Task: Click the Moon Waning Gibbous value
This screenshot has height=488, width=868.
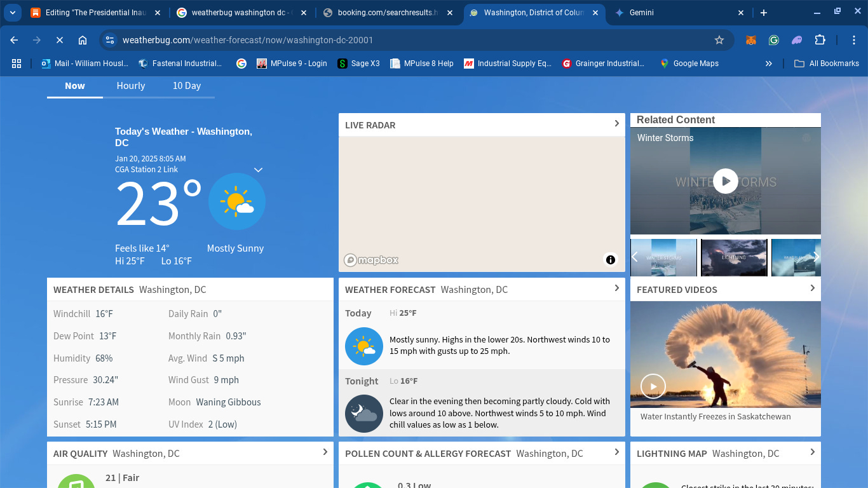Action: point(228,402)
